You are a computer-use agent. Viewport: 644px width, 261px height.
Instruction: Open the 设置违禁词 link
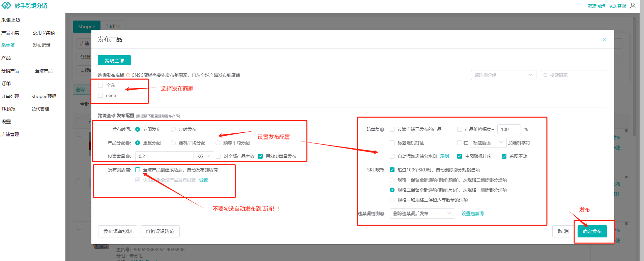[x=472, y=214]
